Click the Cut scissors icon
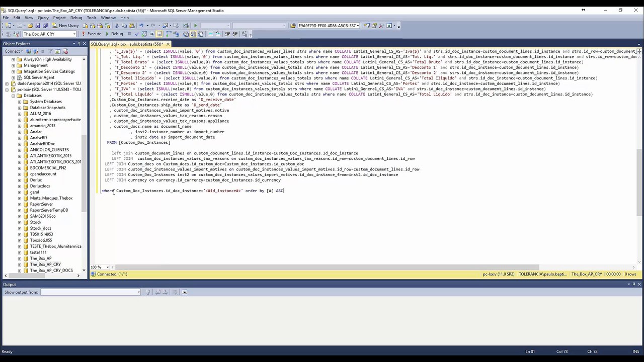Screen dimensions: 644x362 click(117, 25)
